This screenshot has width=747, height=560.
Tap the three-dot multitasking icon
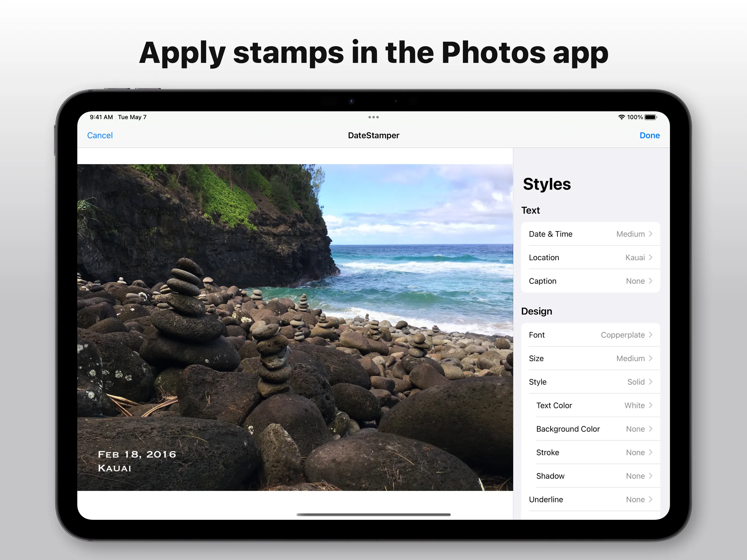(x=373, y=117)
